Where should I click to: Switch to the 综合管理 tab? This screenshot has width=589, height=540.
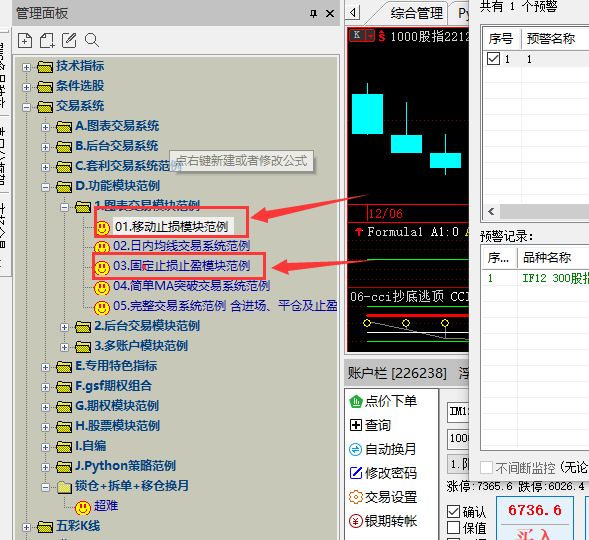(x=417, y=14)
